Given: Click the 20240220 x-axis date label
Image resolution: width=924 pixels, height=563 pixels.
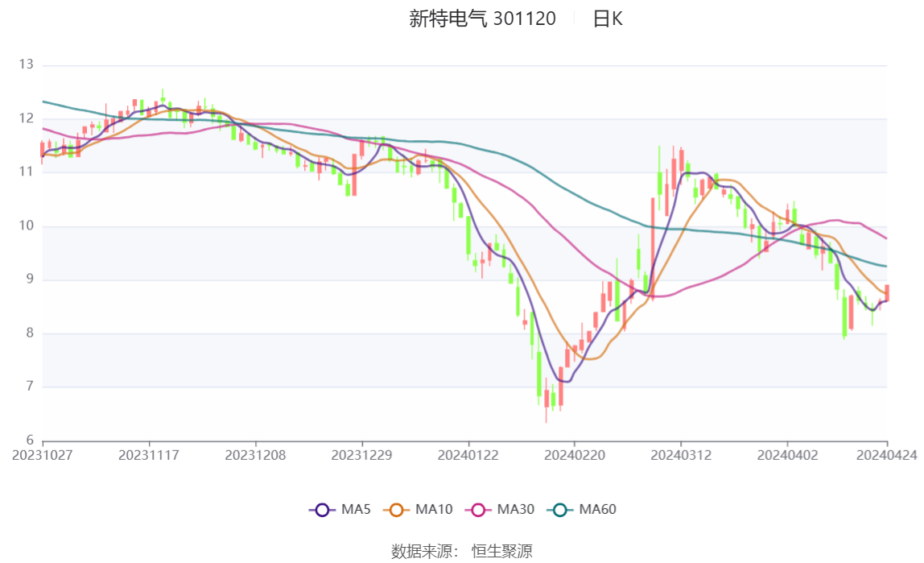Looking at the screenshot, I should (575, 455).
